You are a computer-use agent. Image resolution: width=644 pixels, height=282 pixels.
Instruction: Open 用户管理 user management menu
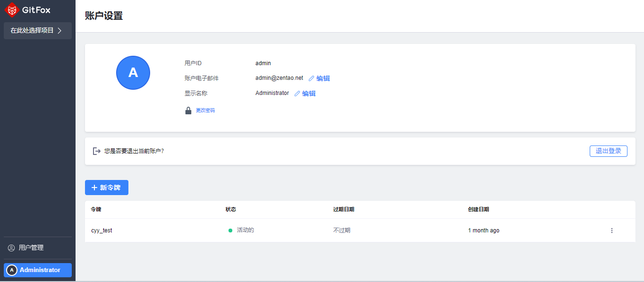31,248
